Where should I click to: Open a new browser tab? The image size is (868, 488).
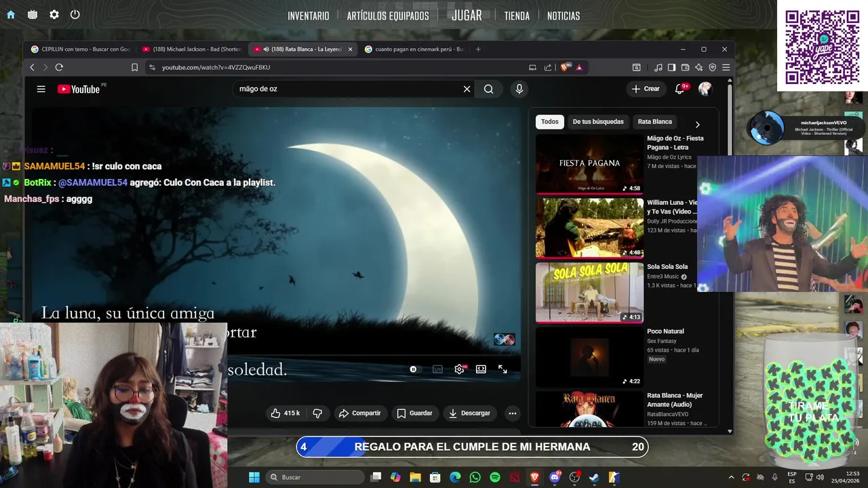(x=478, y=49)
